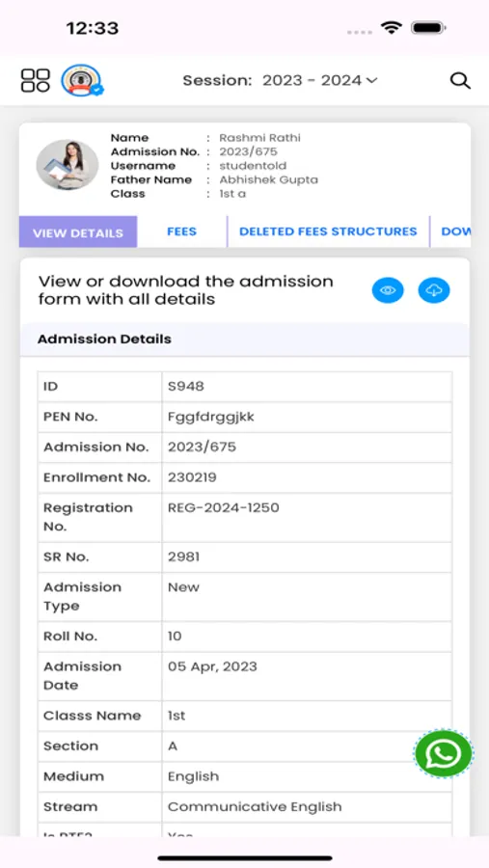Select the name Rashmi Rathi in header
This screenshot has height=868, width=489.
pos(259,138)
